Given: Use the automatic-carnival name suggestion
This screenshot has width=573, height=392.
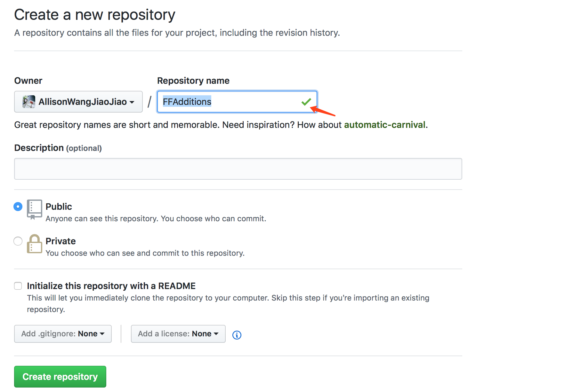Looking at the screenshot, I should tap(385, 125).
